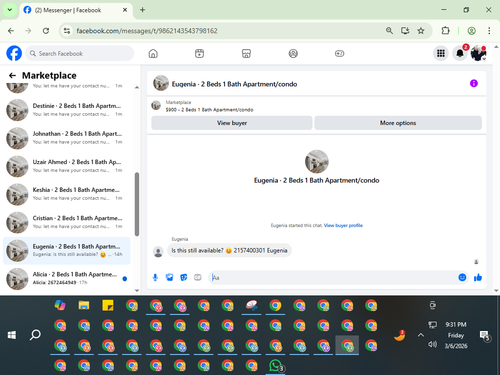Click the chat list scrollbar thumb
Screen dimensions: 500x375
[x=137, y=204]
